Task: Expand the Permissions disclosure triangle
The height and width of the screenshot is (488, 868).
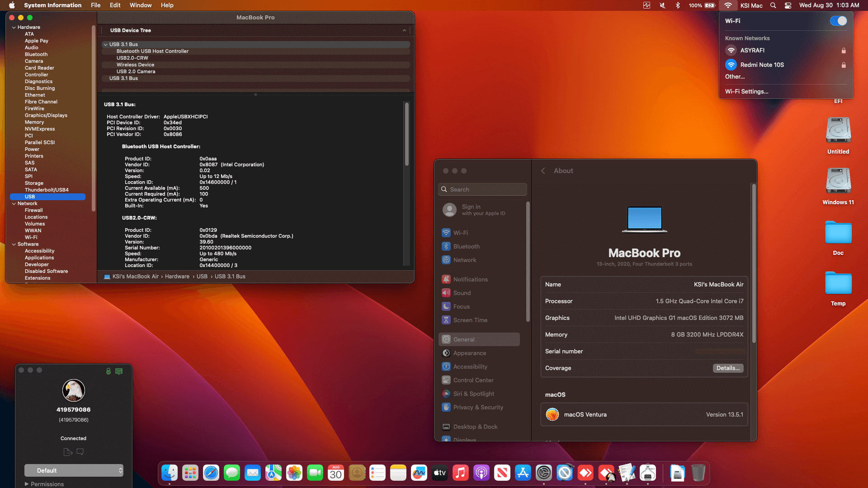Action: [27, 484]
